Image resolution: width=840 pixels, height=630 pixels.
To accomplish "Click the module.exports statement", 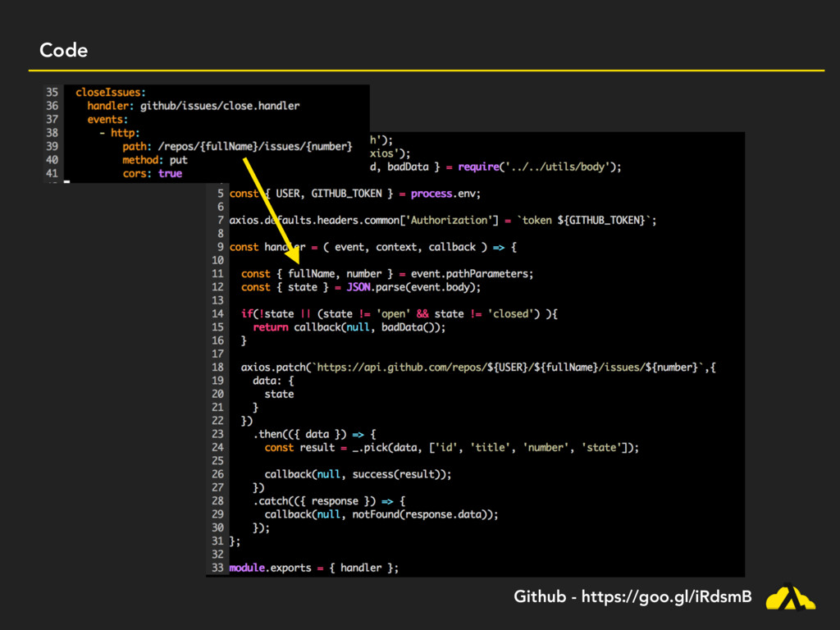I will coord(313,568).
